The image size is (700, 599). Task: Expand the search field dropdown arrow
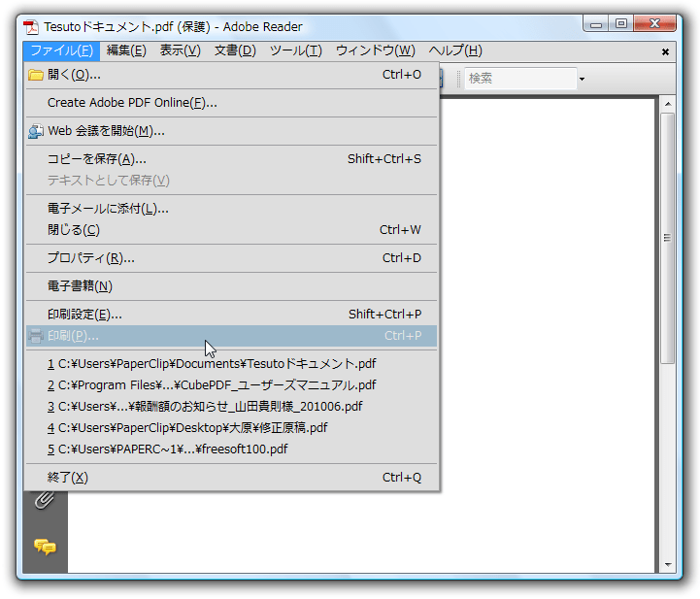point(582,79)
